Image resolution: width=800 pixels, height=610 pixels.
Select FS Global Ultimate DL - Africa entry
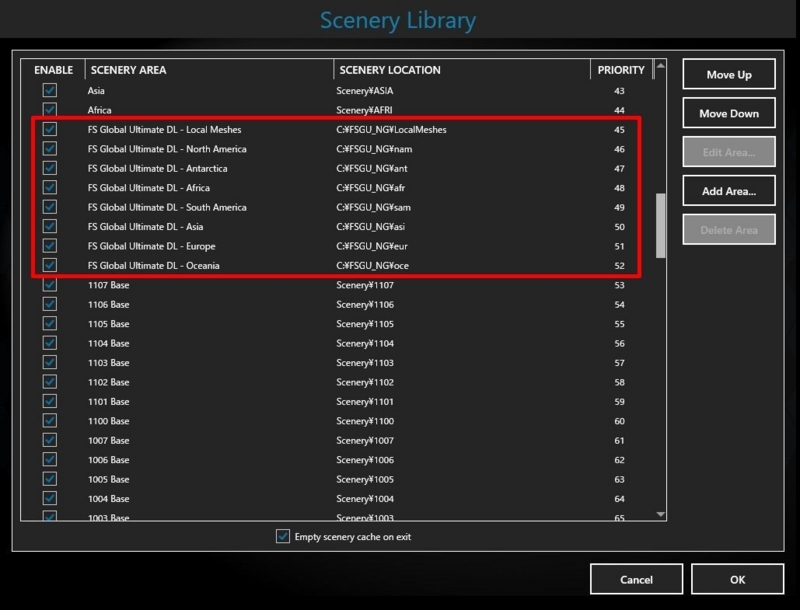click(148, 187)
